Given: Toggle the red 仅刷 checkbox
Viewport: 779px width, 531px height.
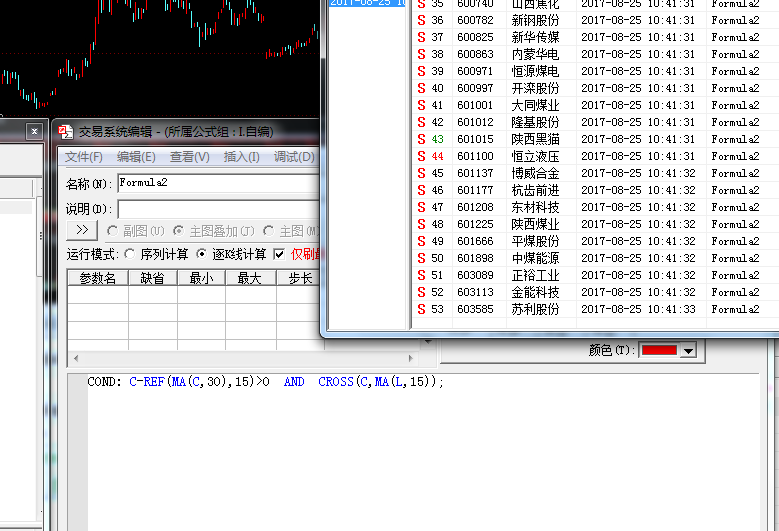Looking at the screenshot, I should tap(279, 254).
